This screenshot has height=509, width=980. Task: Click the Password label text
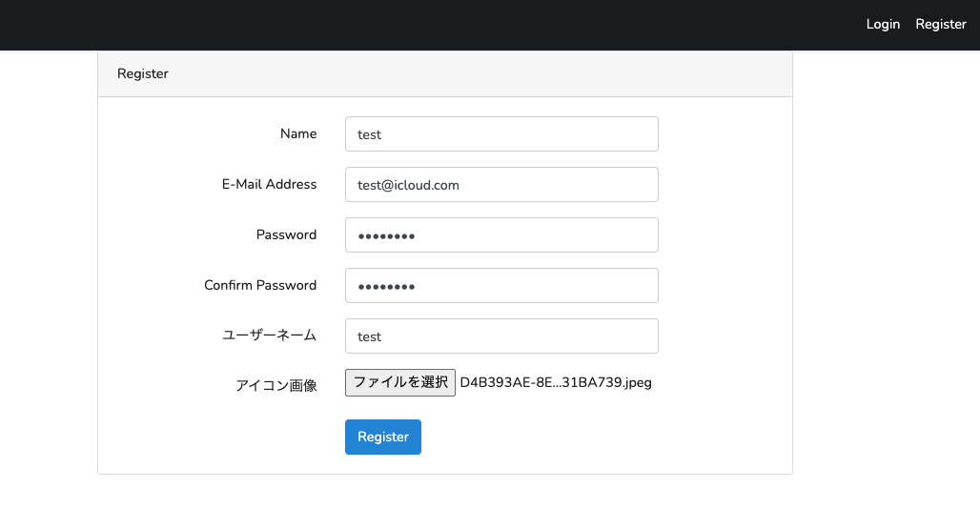coord(286,234)
